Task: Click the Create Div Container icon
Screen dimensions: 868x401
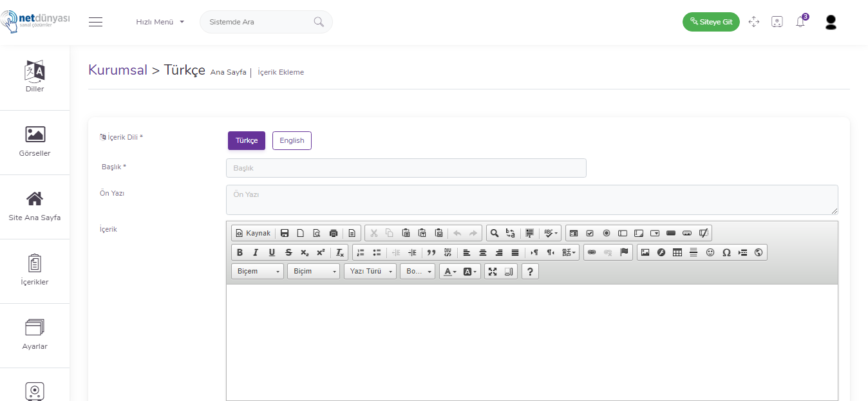Action: click(448, 252)
